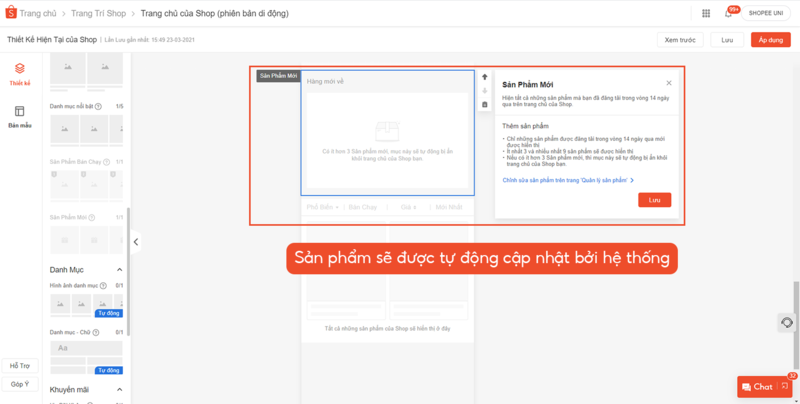Open the notifications bell
Screen dimensions: 800x404
coord(728,13)
